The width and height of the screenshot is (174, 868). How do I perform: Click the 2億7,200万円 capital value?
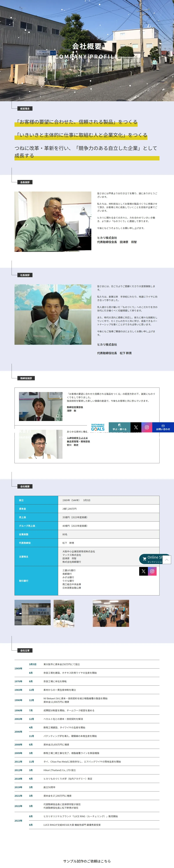click(70, 509)
